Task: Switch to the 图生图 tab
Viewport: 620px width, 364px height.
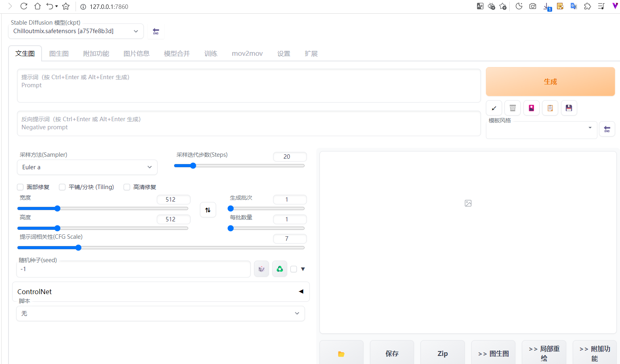Action: [59, 53]
